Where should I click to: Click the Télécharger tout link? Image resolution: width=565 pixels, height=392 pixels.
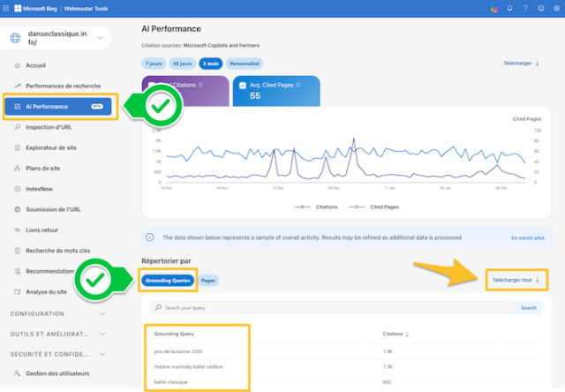pyautogui.click(x=515, y=280)
